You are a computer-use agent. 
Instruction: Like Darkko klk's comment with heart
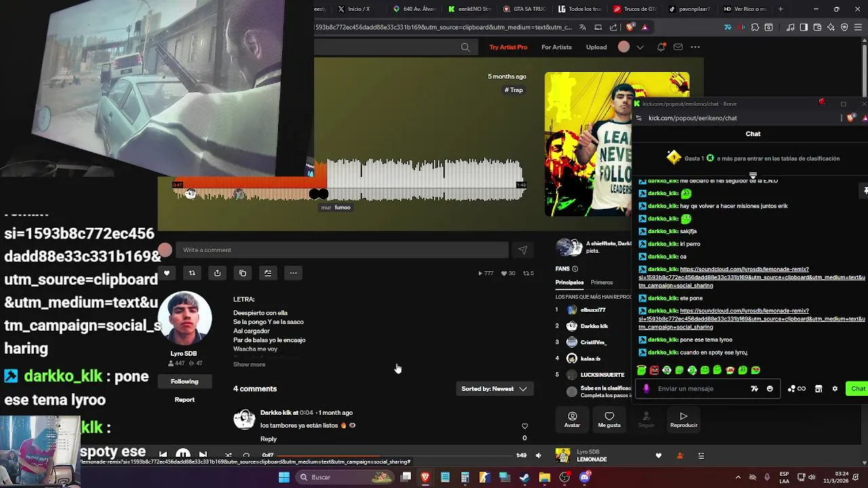coord(524,426)
